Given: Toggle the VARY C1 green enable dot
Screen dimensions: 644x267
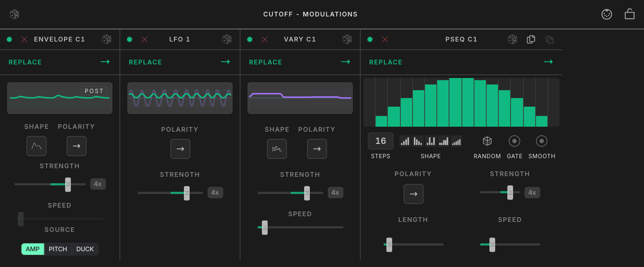Looking at the screenshot, I should coord(250,39).
